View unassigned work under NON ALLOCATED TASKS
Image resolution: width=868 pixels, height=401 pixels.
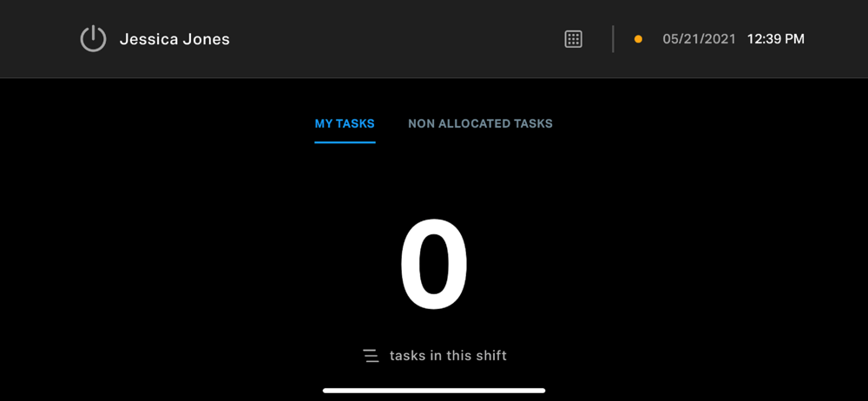point(481,124)
